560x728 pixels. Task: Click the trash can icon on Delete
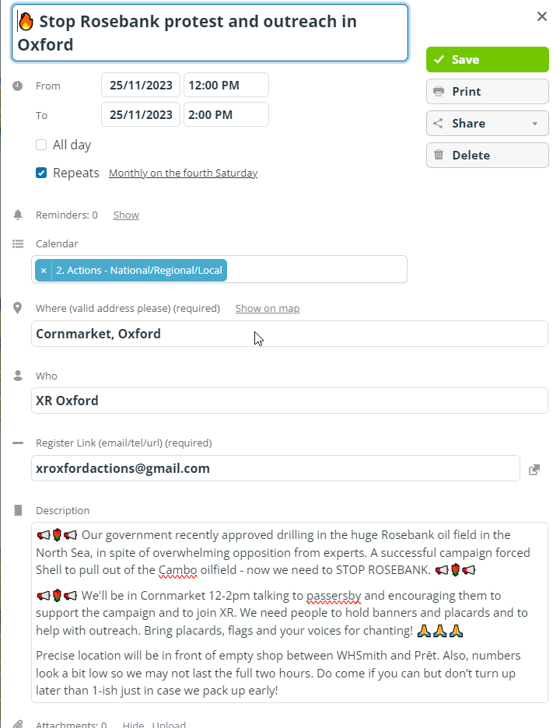(x=439, y=155)
